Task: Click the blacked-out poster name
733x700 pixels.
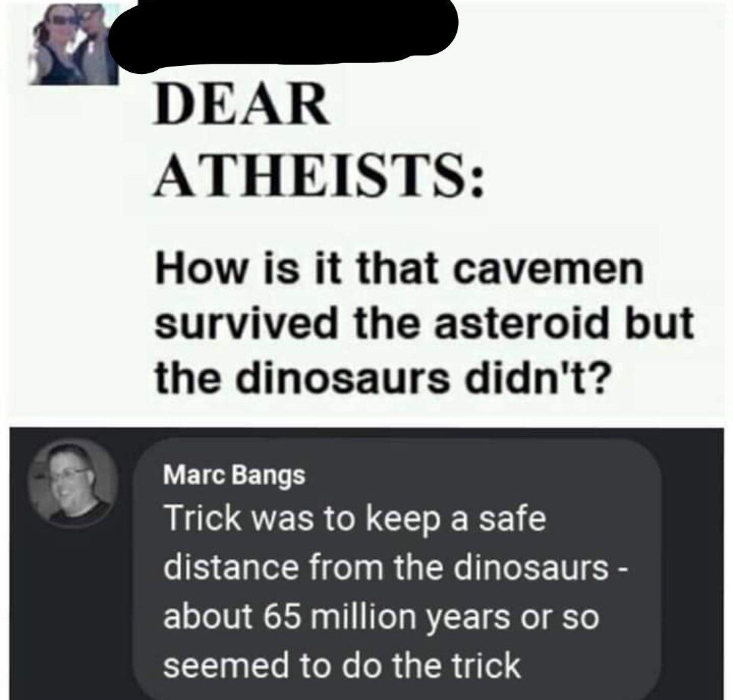Action: (x=284, y=35)
